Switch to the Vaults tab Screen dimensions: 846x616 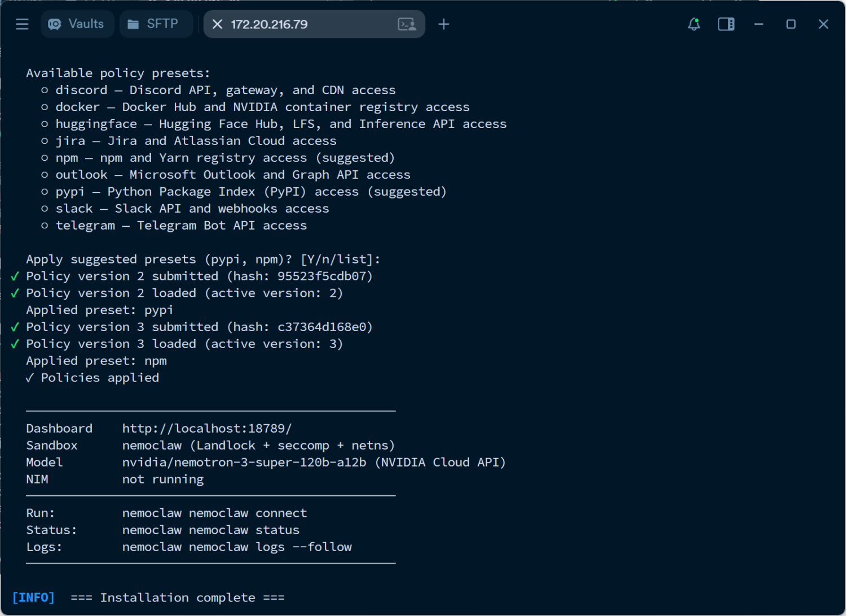click(77, 24)
